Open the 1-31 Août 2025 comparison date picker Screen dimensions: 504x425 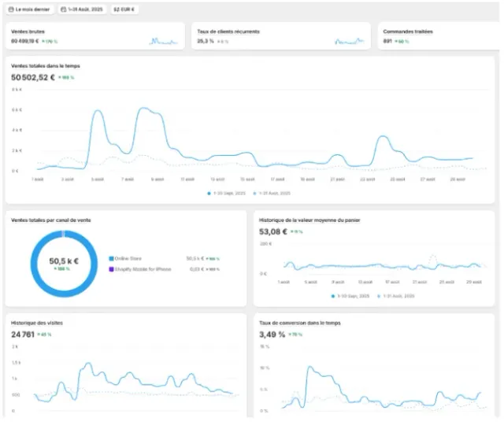click(82, 9)
